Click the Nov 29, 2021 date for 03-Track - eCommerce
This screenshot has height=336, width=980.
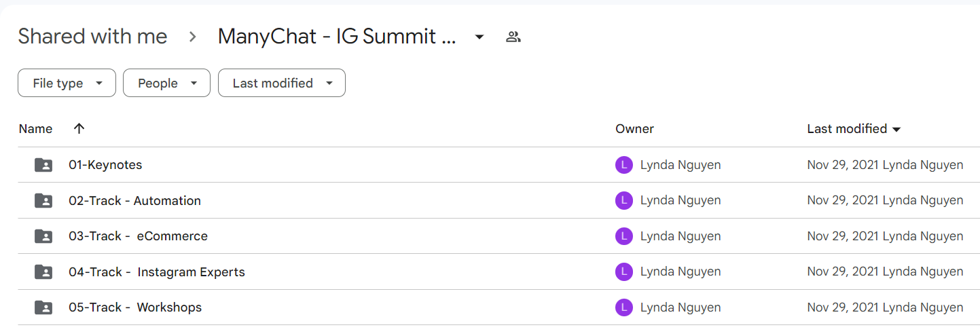(843, 236)
